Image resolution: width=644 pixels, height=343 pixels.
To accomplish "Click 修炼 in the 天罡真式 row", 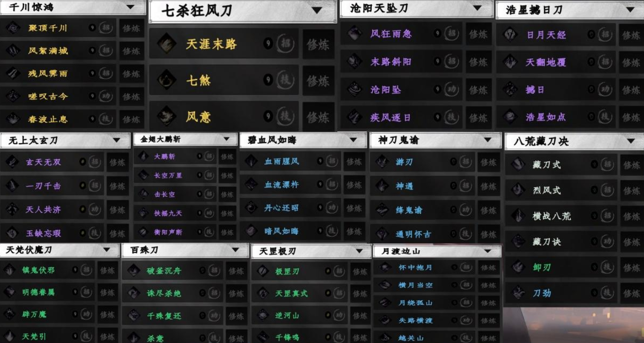I will tap(360, 294).
